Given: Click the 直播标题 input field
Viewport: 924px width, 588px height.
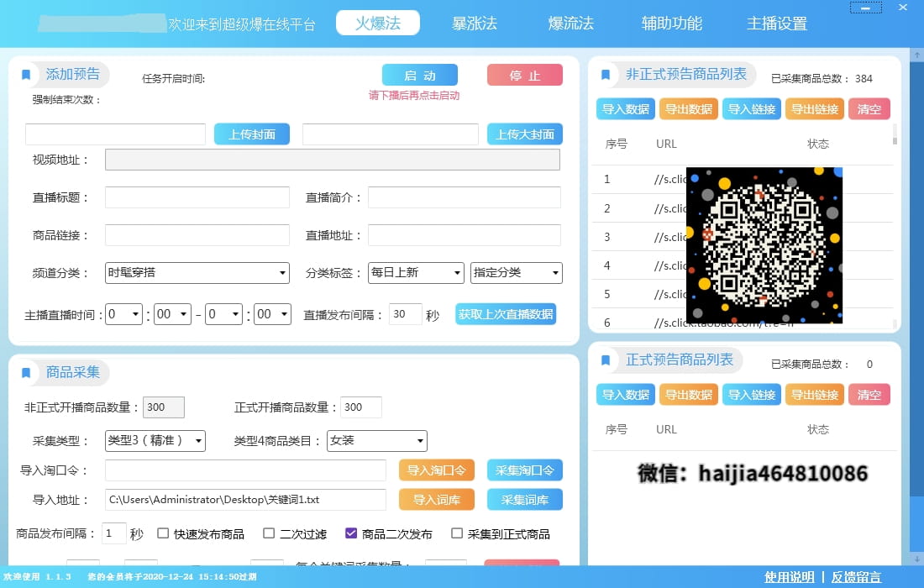Looking at the screenshot, I should click(x=197, y=197).
